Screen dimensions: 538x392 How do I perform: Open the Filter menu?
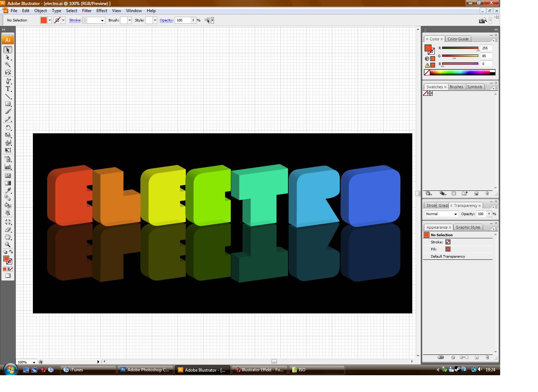coord(87,11)
